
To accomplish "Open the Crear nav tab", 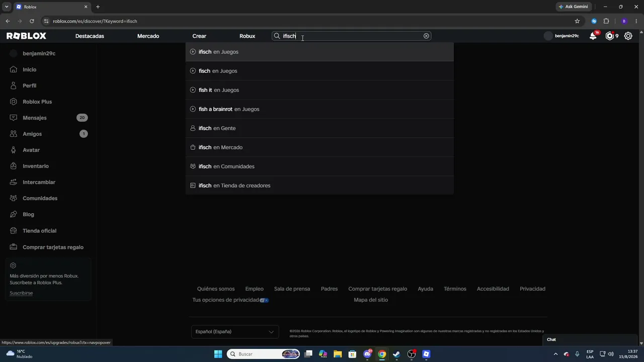I will tap(199, 36).
